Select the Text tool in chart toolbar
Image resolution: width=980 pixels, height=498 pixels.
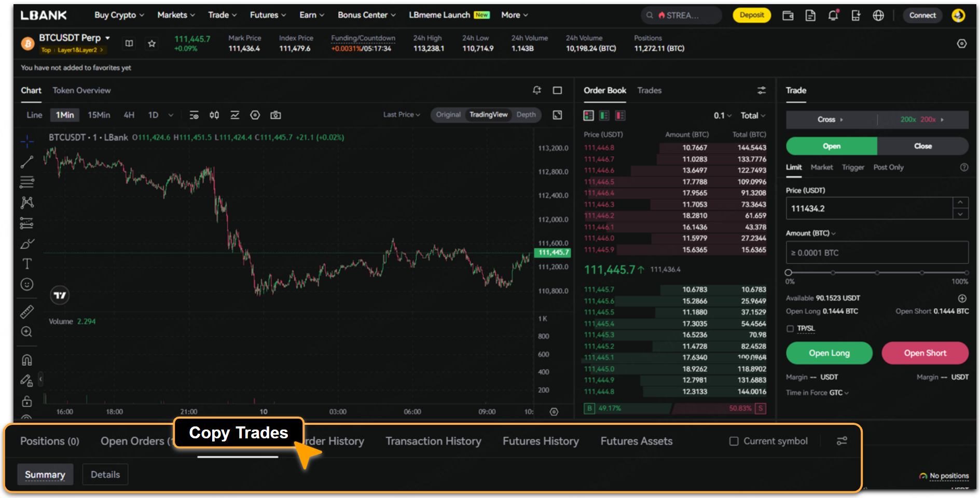27,264
